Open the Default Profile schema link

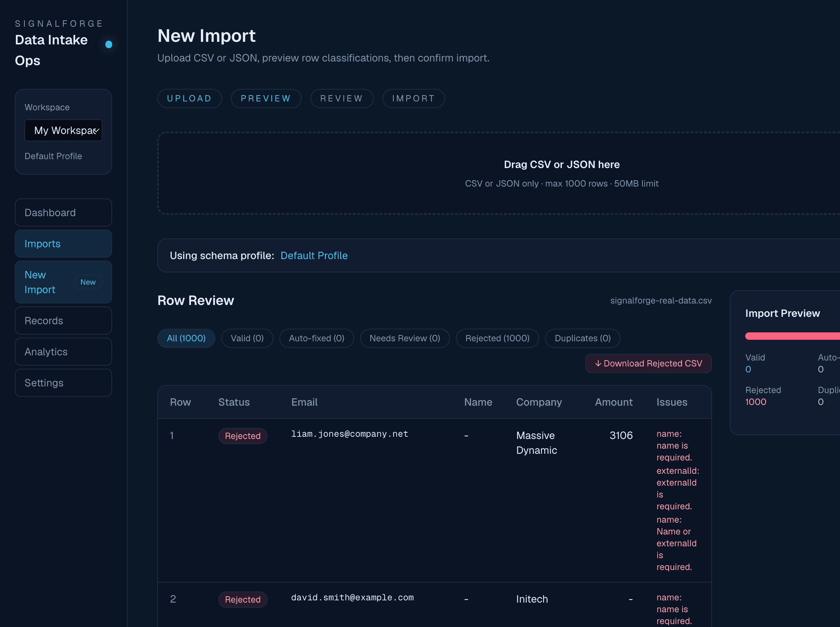point(314,255)
